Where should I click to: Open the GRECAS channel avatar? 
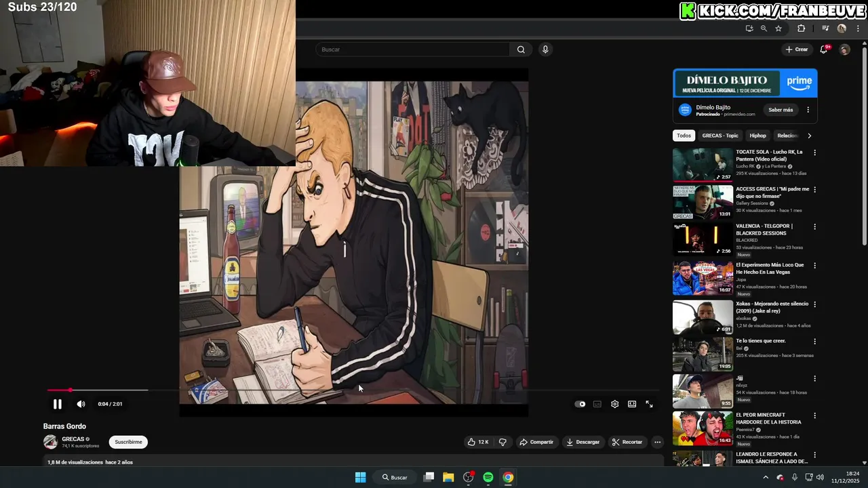[50, 442]
